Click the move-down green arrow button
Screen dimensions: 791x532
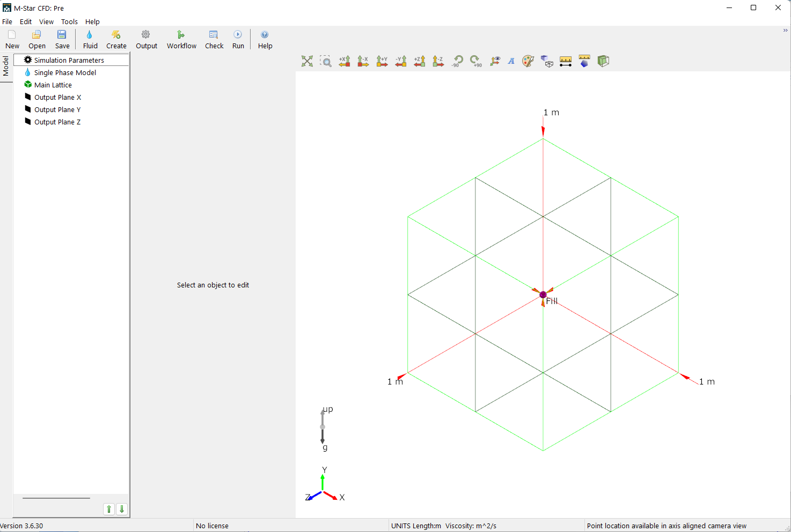pyautogui.click(x=122, y=509)
